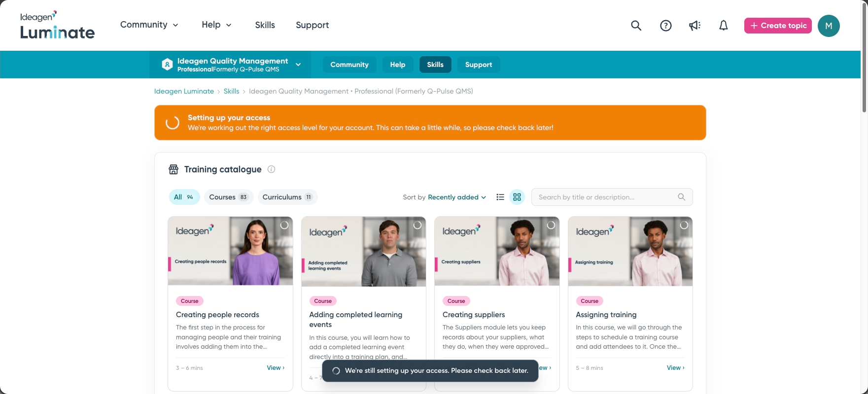Image resolution: width=868 pixels, height=394 pixels.
Task: Expand the Help dropdown in top navigation
Action: [216, 25]
